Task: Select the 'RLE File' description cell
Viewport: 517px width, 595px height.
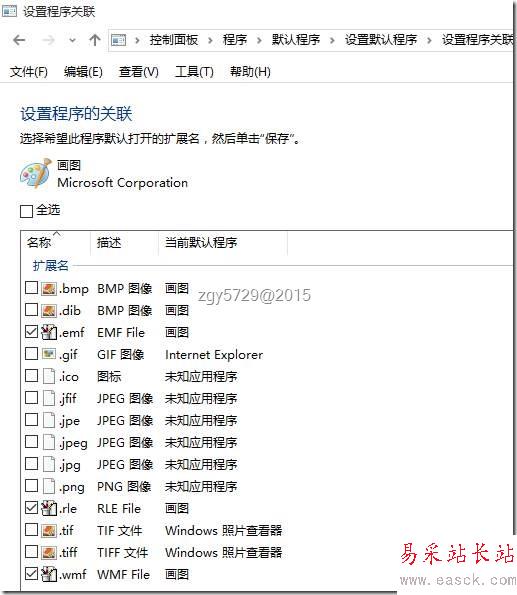Action: pyautogui.click(x=119, y=509)
